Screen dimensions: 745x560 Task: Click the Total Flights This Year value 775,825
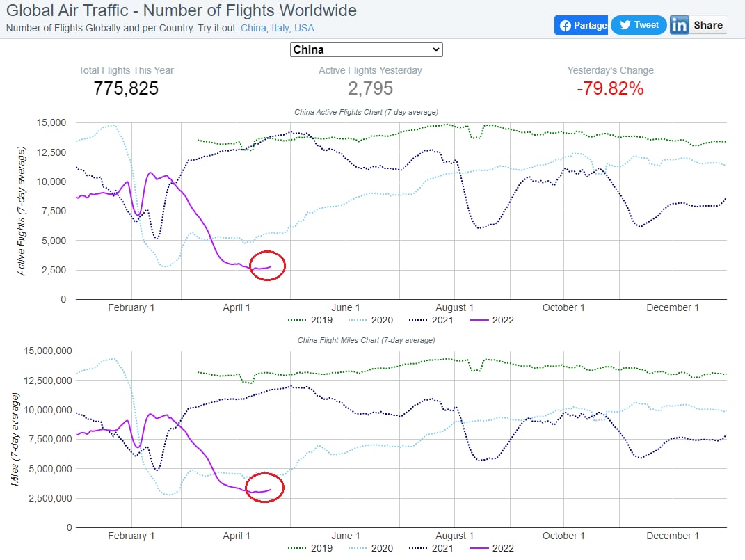(126, 88)
